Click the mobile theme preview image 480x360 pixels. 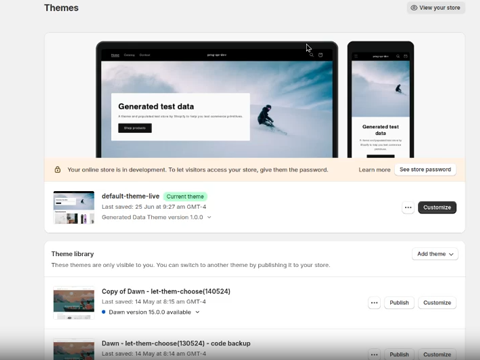[x=381, y=100]
